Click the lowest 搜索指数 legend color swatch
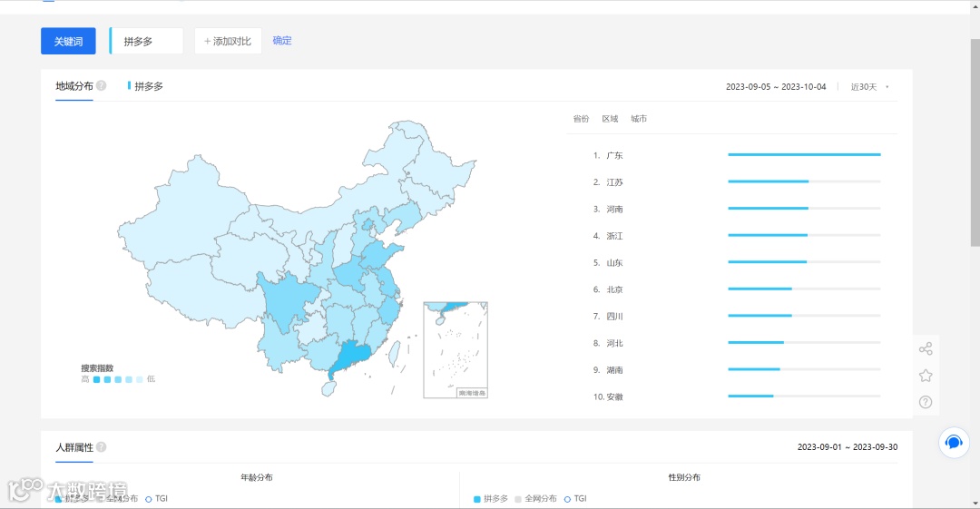 click(140, 379)
